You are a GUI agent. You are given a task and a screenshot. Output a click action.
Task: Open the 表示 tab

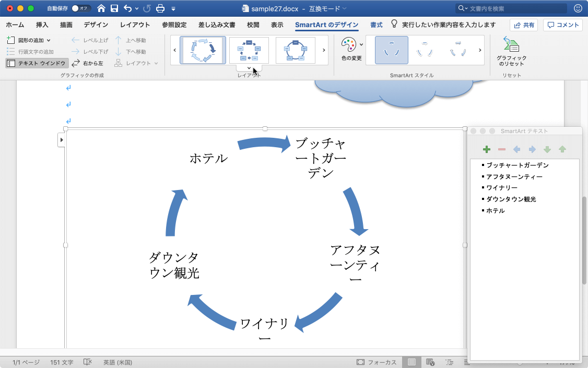277,25
